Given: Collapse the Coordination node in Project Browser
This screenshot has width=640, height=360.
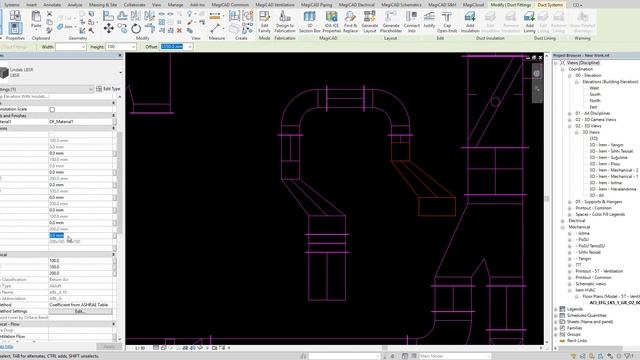Looking at the screenshot, I should pyautogui.click(x=562, y=69).
